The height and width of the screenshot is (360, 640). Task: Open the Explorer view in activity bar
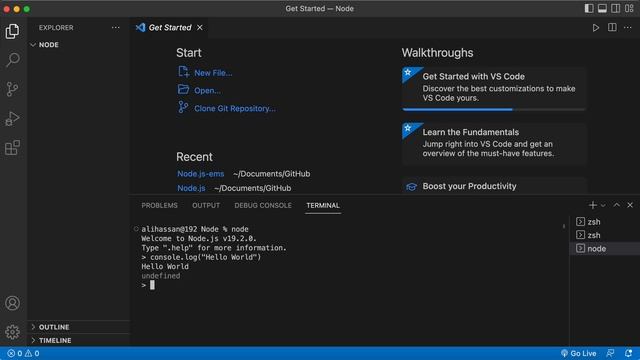pyautogui.click(x=12, y=31)
